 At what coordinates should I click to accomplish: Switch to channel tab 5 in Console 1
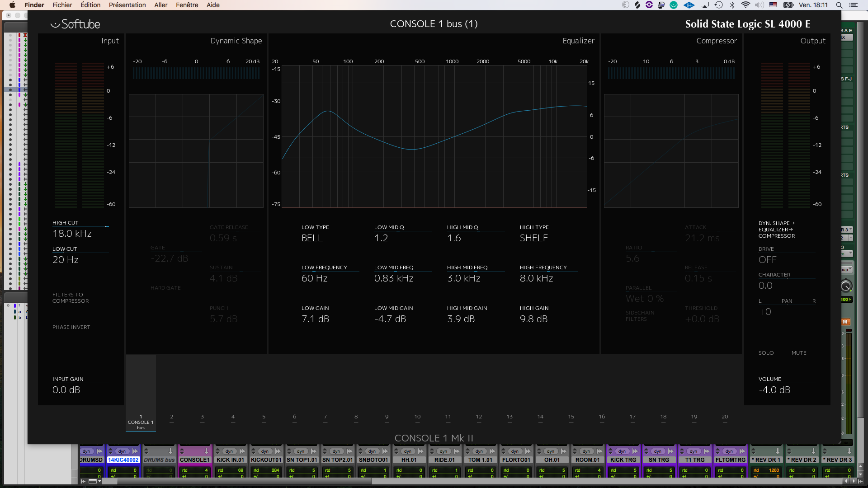pos(263,417)
